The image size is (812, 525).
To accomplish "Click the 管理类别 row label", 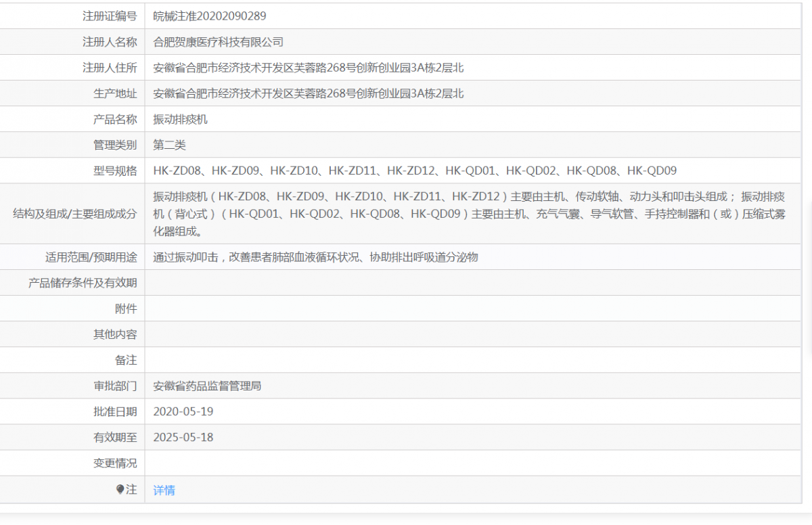I will click(x=115, y=145).
